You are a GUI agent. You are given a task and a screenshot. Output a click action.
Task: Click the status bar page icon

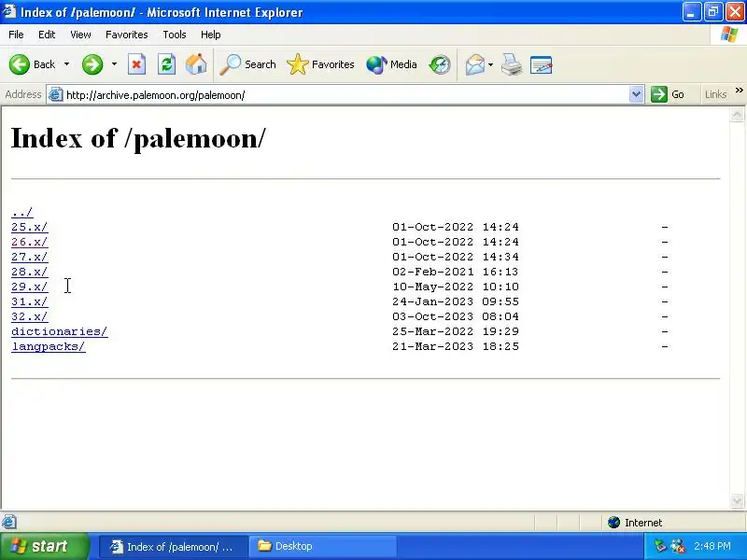[x=9, y=523]
